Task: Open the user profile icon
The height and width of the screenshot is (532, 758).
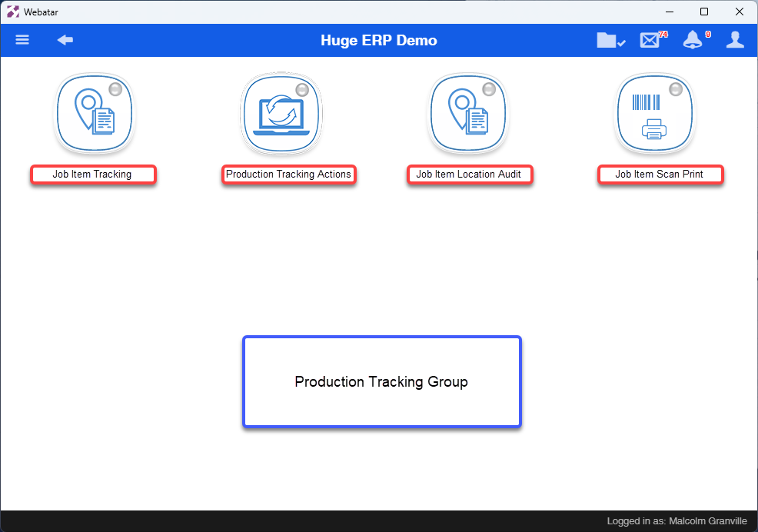Action: (735, 40)
